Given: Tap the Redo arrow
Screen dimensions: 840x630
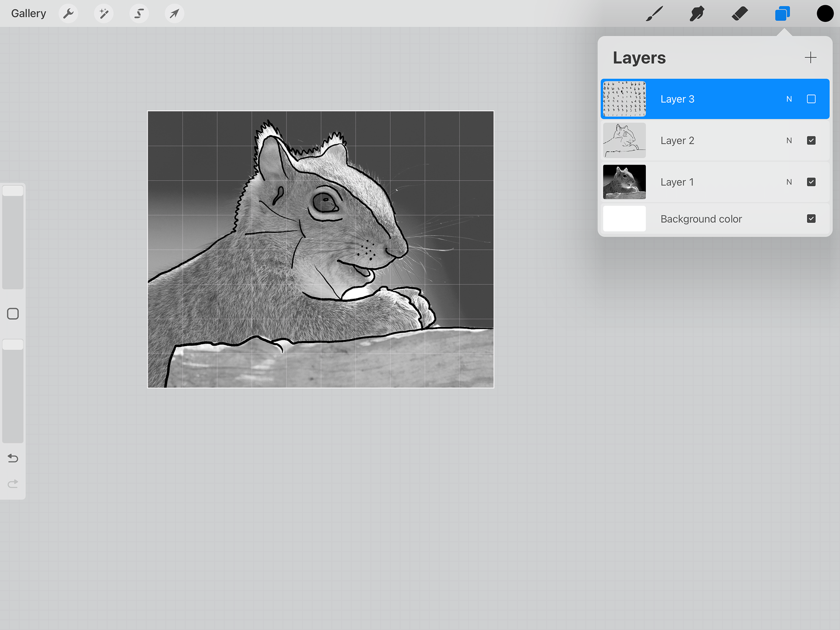Looking at the screenshot, I should (x=13, y=483).
